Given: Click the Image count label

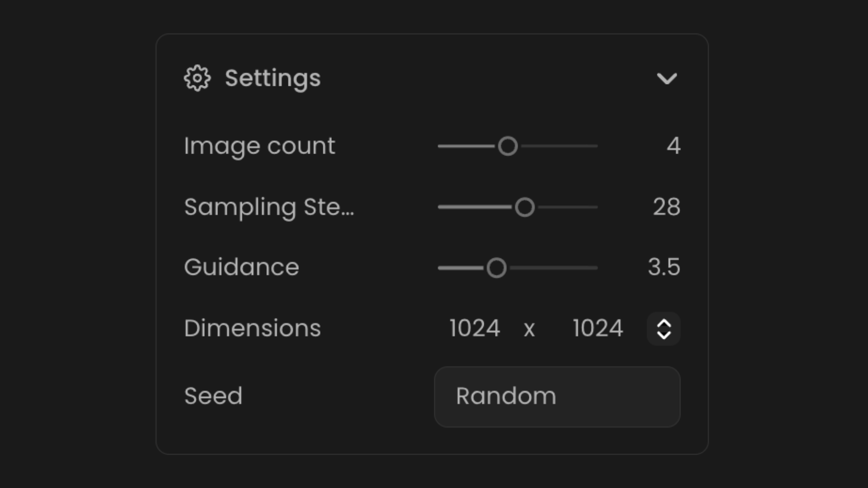Looking at the screenshot, I should coord(259,146).
